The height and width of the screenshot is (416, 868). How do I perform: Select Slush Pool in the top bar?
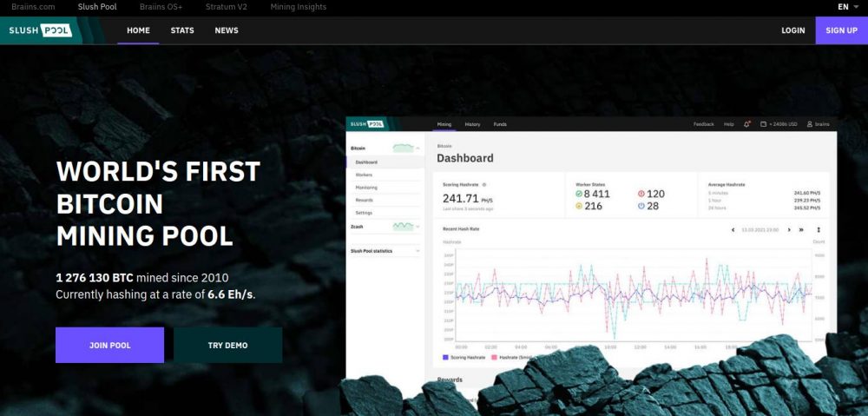click(97, 7)
